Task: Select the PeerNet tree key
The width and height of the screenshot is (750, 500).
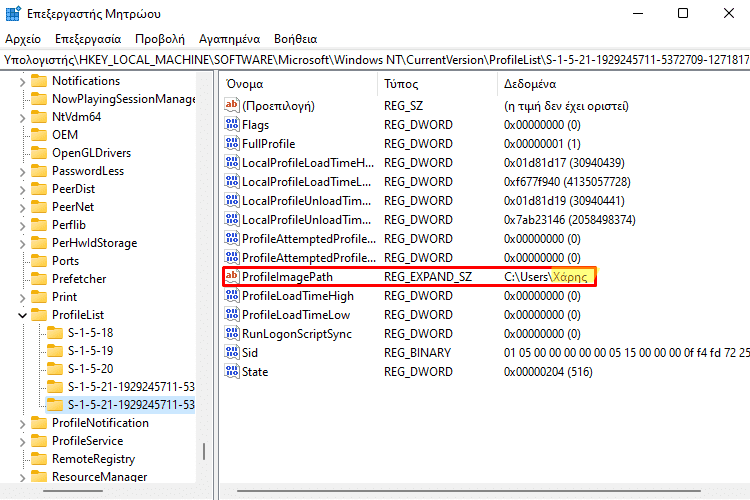Action: click(73, 207)
